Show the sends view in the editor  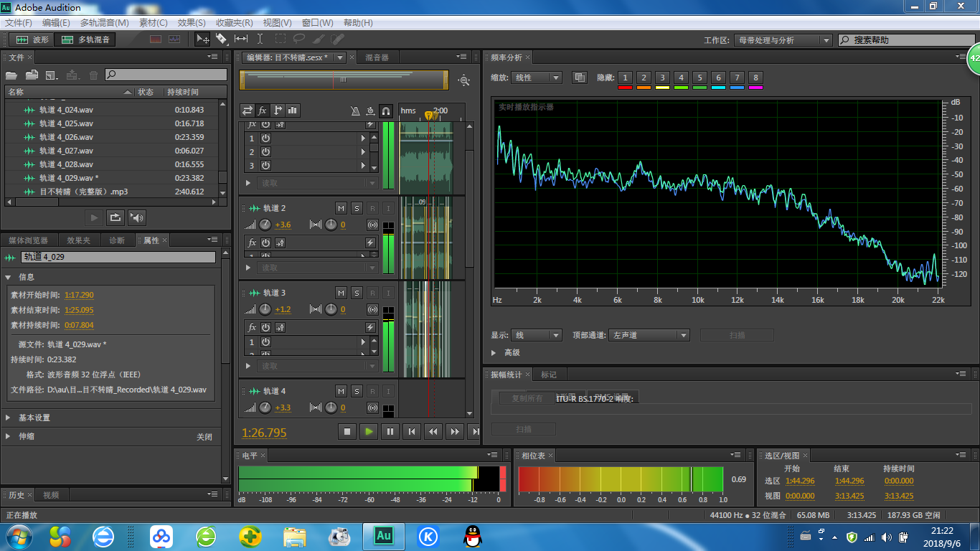pyautogui.click(x=278, y=110)
